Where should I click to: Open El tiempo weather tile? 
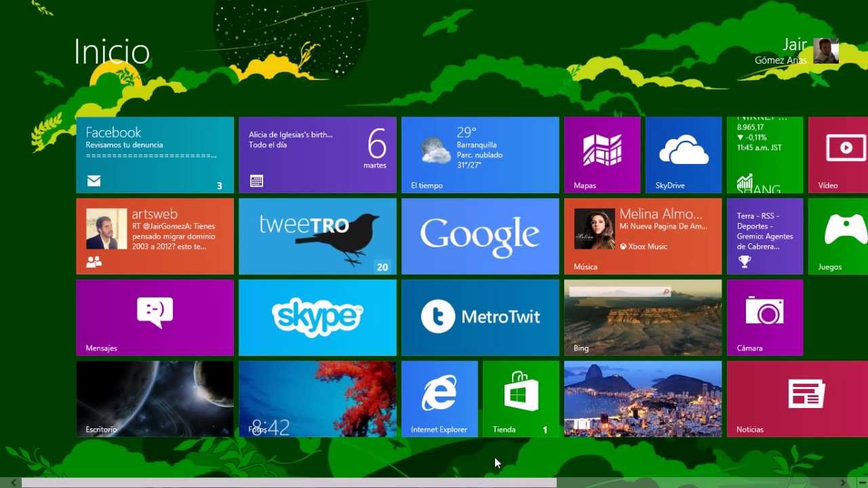pos(480,155)
